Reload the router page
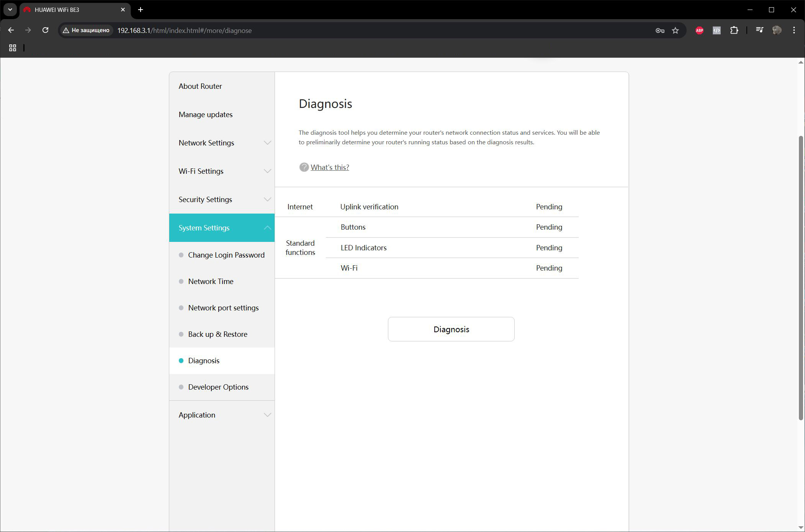The image size is (805, 532). [45, 30]
